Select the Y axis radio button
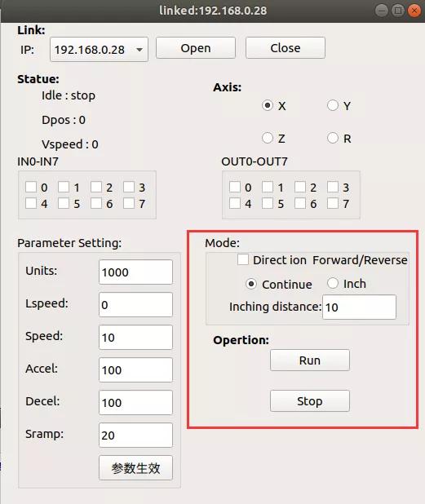 [333, 105]
